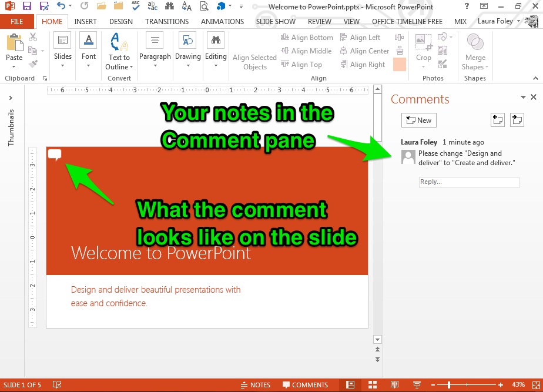Screen dimensions: 543x392
Task: Click the Save icon in quick access toolbar
Action: pyautogui.click(x=26, y=6)
